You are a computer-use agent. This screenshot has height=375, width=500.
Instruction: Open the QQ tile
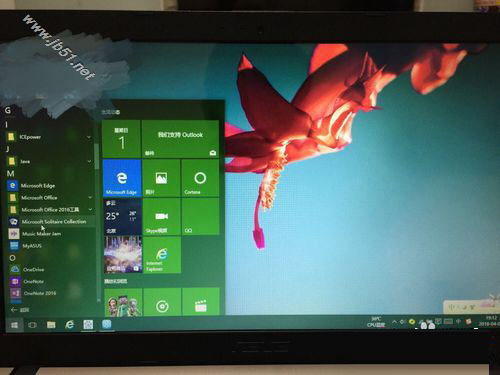(200, 216)
